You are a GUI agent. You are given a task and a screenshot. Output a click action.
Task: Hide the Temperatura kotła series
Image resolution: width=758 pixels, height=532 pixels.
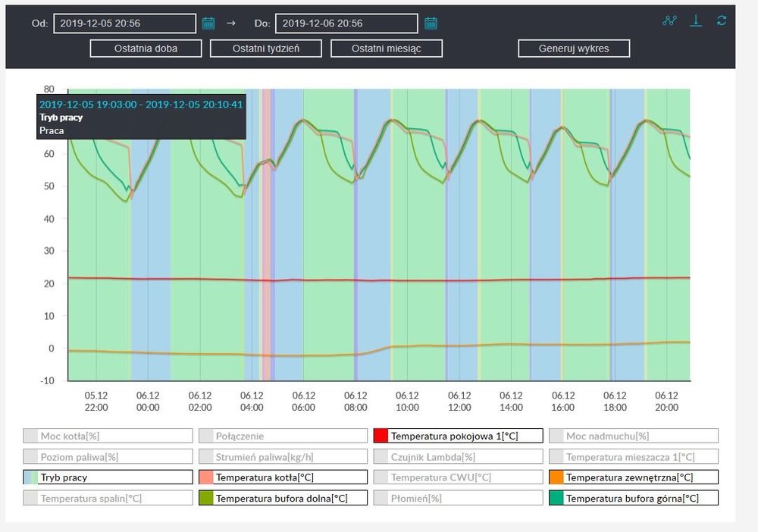283,477
